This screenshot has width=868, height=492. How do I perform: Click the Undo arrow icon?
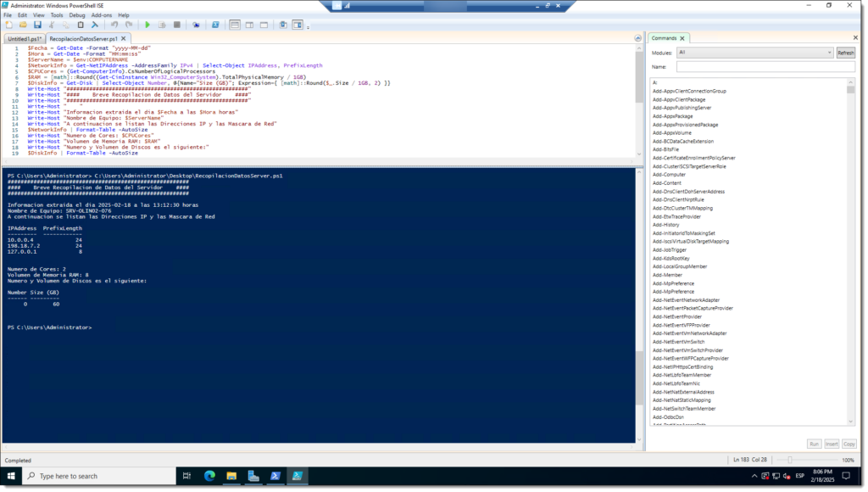114,25
